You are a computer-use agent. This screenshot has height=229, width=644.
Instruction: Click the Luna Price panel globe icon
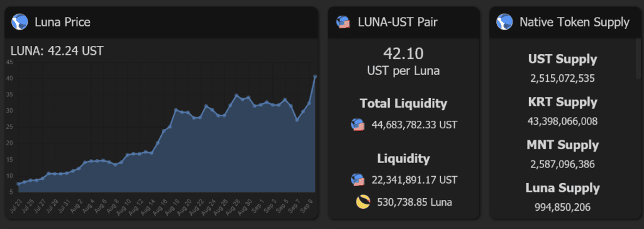pos(19,22)
